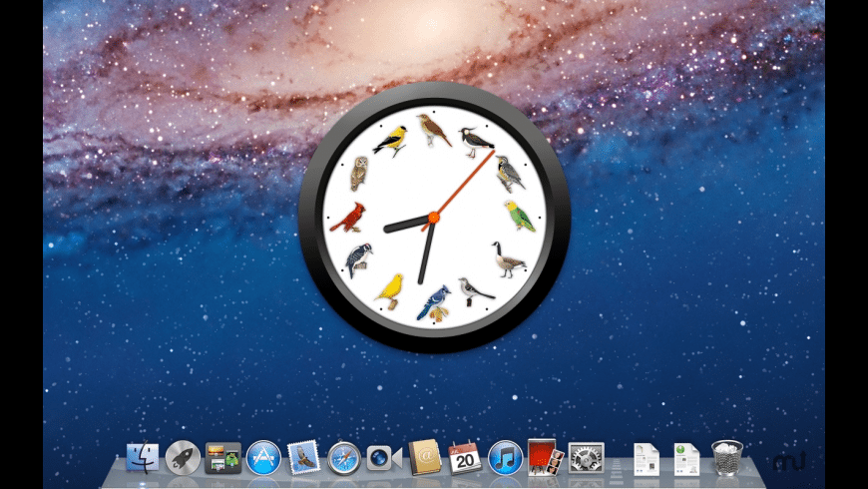The height and width of the screenshot is (489, 868).
Task: Click the red cardinal on the clock
Action: click(349, 218)
